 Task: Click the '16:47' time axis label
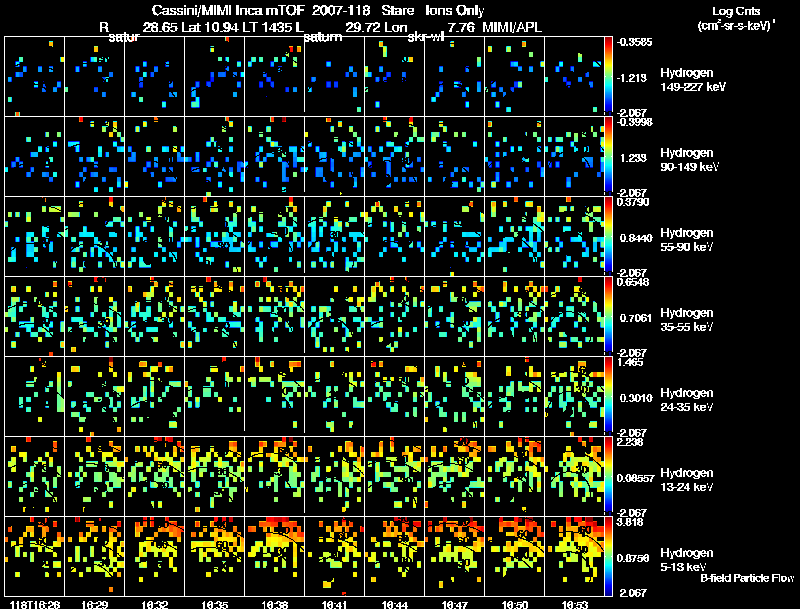(x=455, y=605)
